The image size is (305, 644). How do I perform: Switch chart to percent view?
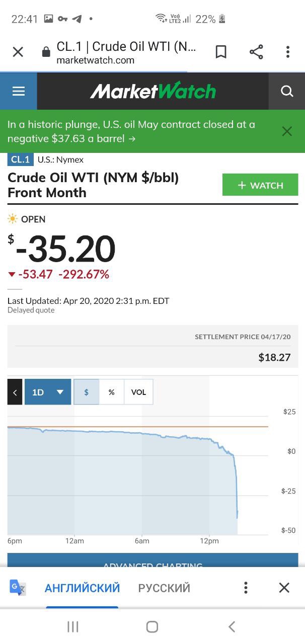[112, 392]
